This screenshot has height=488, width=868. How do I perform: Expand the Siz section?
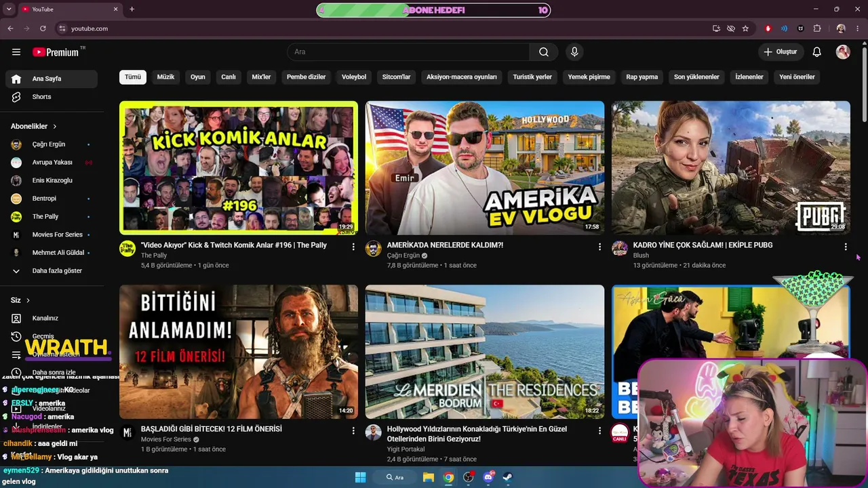[x=20, y=300]
